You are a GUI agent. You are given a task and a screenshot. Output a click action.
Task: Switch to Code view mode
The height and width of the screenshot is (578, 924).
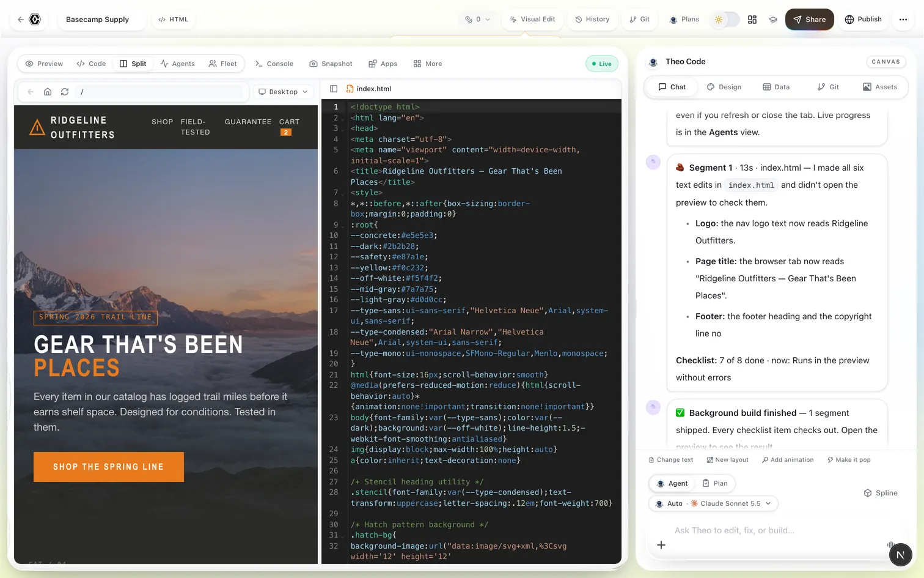[91, 64]
